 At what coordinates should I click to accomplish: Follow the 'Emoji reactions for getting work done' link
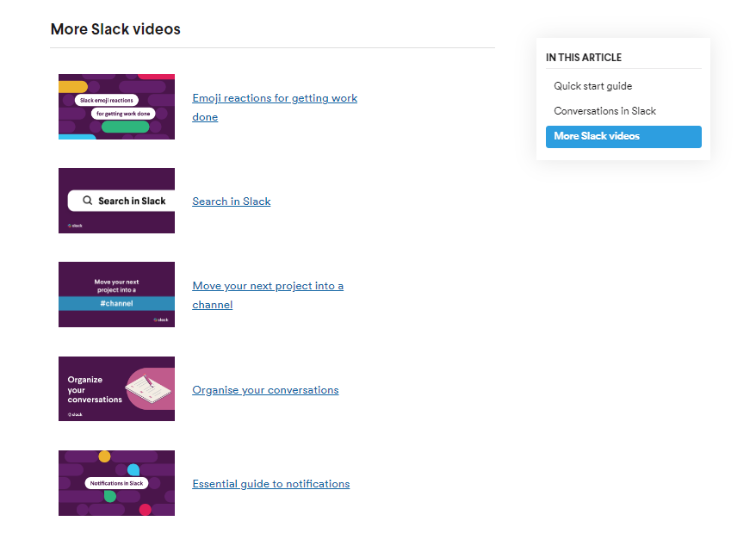click(x=275, y=108)
